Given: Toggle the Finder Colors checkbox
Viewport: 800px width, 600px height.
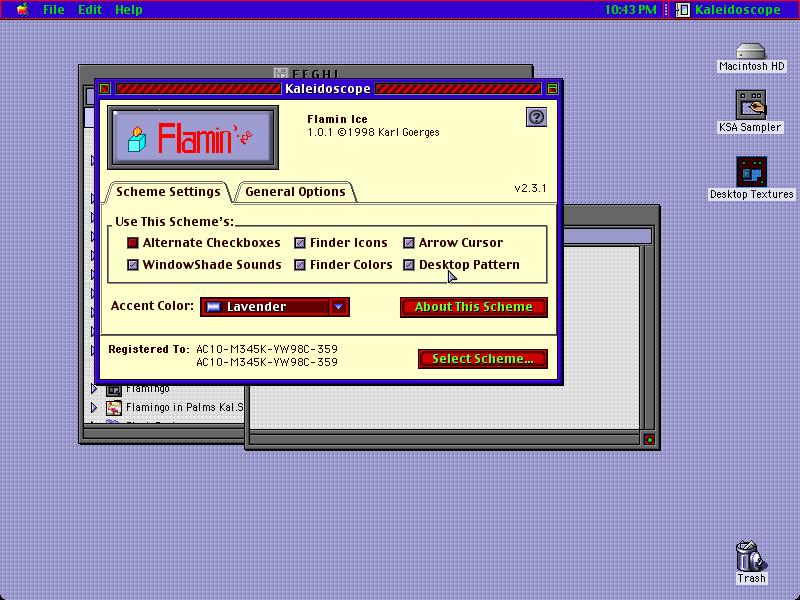Looking at the screenshot, I should click(x=300, y=265).
